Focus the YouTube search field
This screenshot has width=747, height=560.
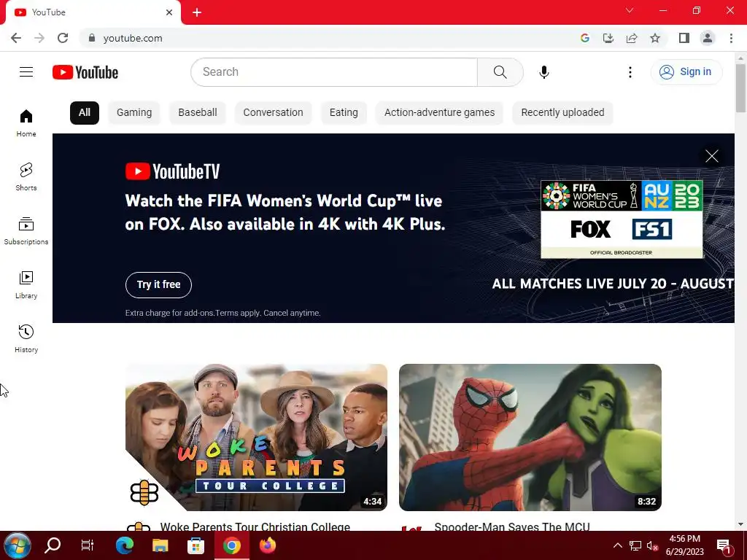[334, 72]
